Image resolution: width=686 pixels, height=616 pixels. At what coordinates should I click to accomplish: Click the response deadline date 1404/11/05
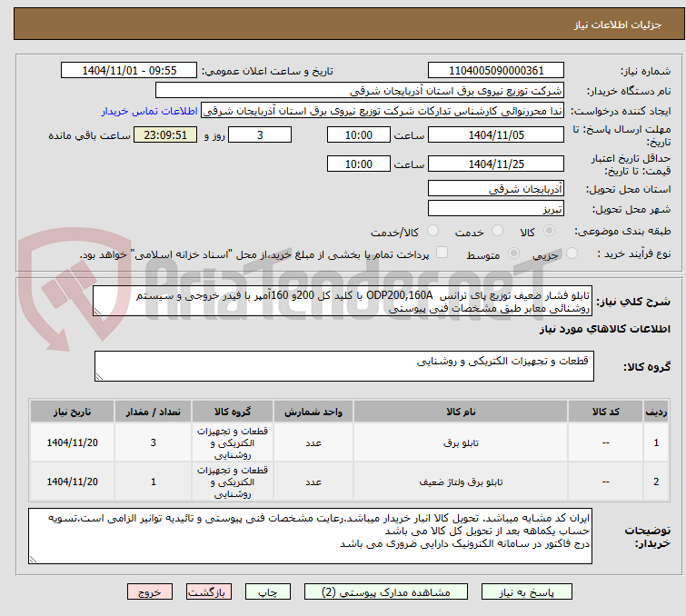[496, 134]
